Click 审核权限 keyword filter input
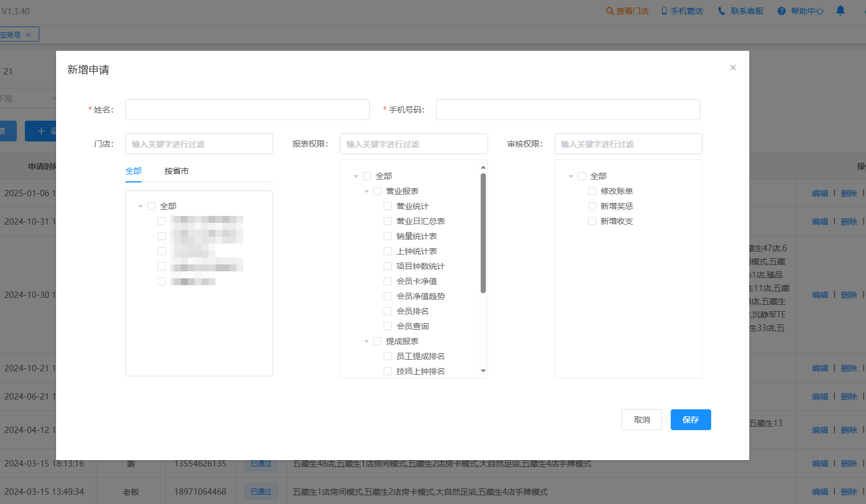The height and width of the screenshot is (504, 866). (x=629, y=144)
